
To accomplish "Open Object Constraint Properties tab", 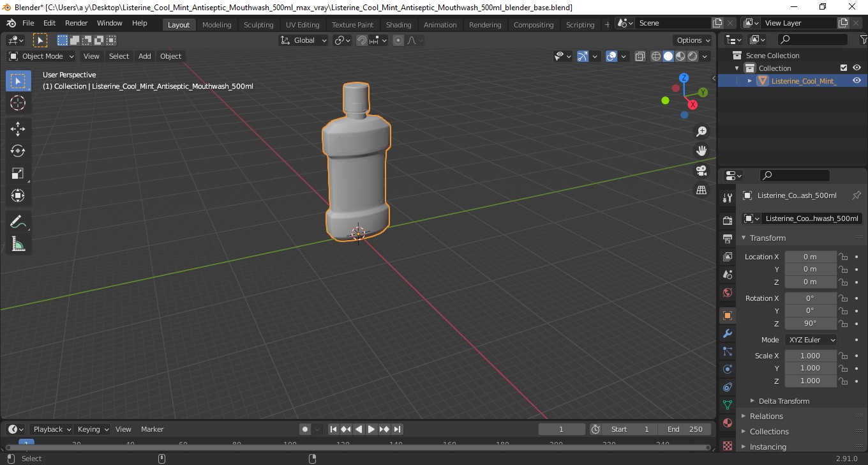I will click(727, 387).
